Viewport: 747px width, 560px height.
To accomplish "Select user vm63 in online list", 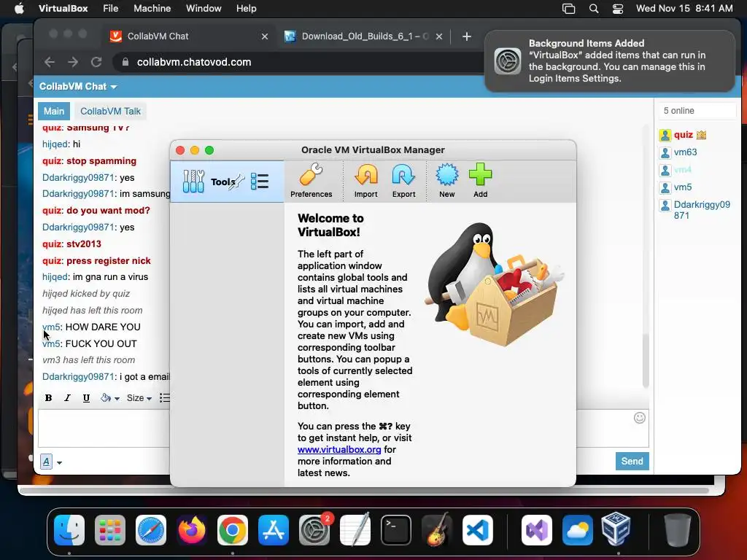I will (x=685, y=152).
